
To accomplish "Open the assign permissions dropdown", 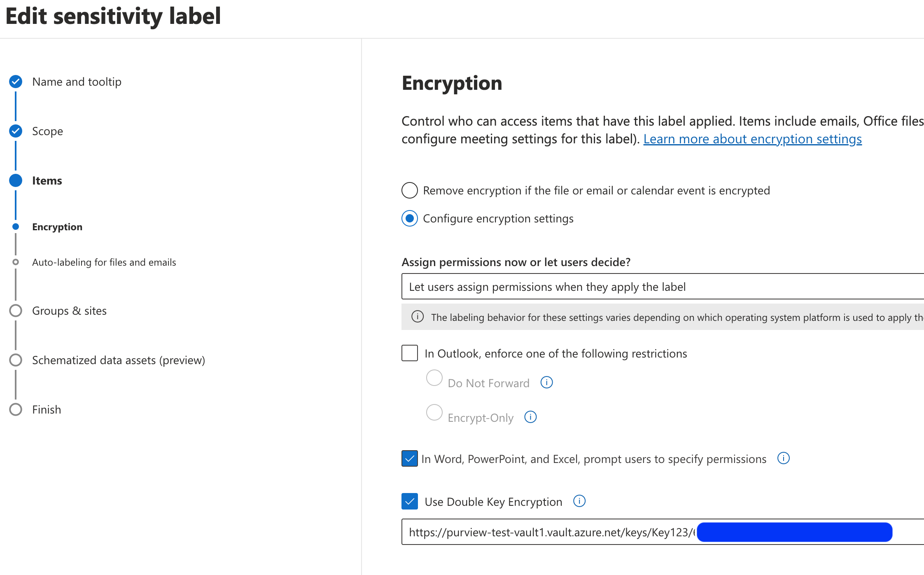I will (659, 287).
